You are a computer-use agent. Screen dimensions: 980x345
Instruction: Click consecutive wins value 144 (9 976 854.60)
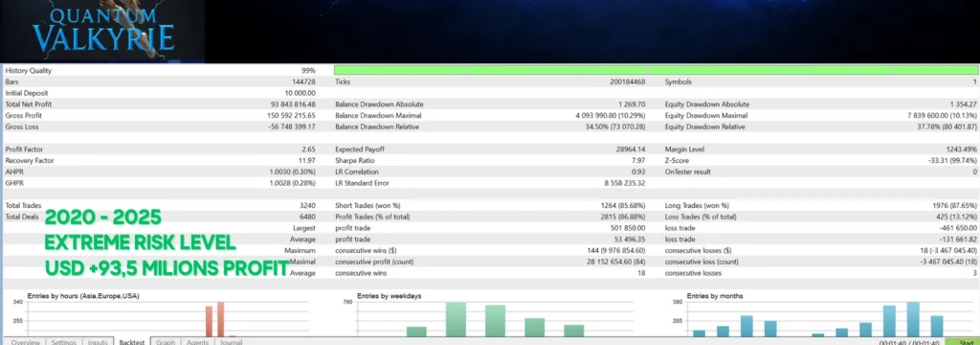tap(617, 250)
